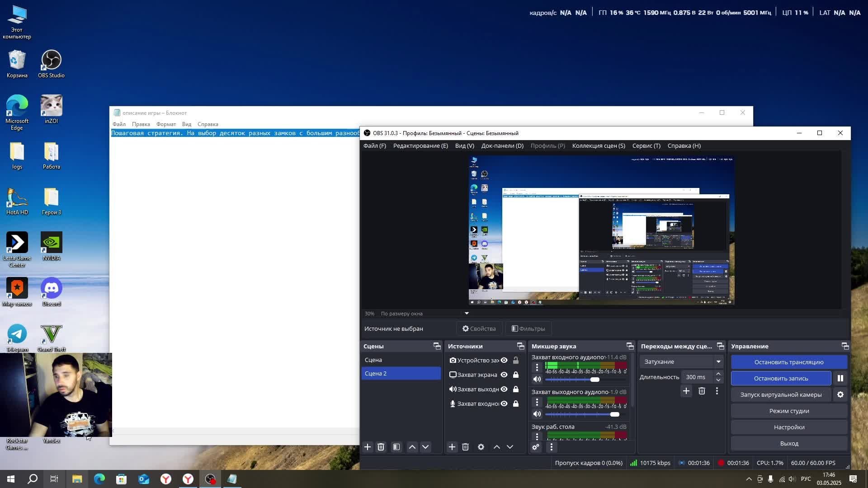Mute the Захват входного аудиопотока speaker icon
This screenshot has width=868, height=488.
[537, 380]
